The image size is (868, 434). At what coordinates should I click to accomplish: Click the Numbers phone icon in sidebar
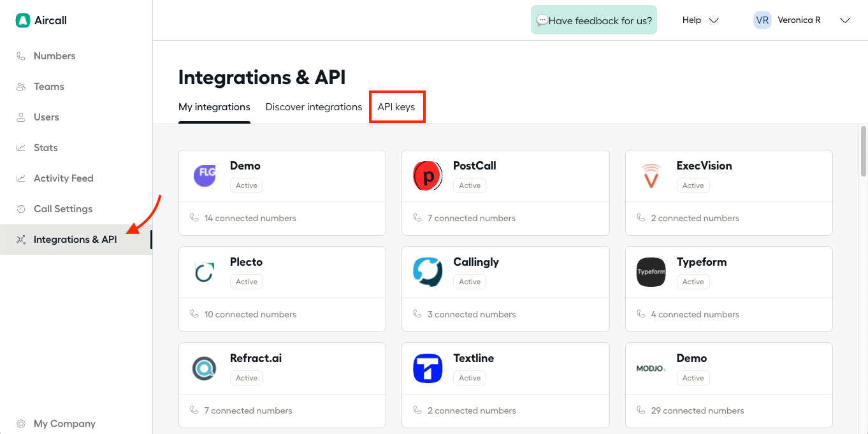point(21,56)
